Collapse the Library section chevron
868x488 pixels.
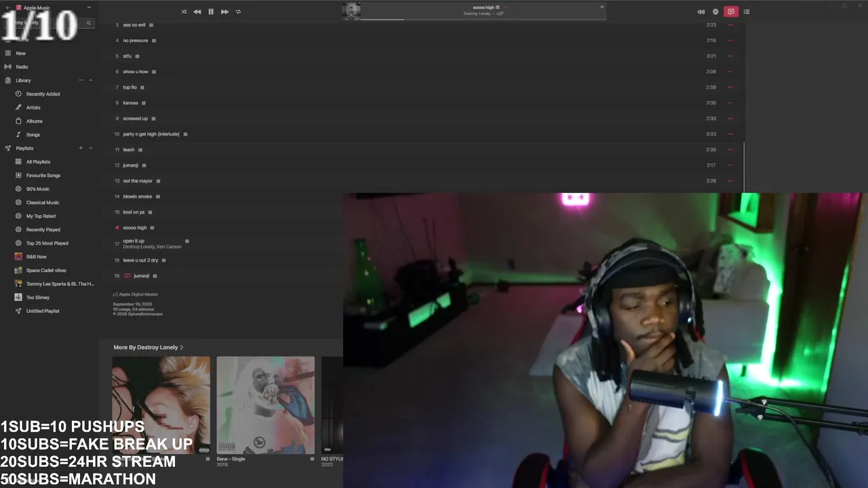tap(90, 80)
